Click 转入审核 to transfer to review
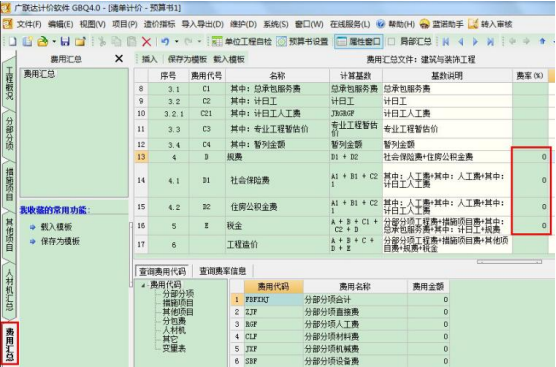556x367 pixels. click(x=490, y=24)
